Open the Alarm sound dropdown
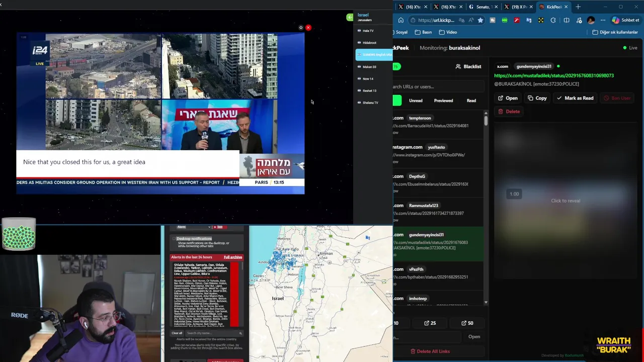 tap(194, 227)
